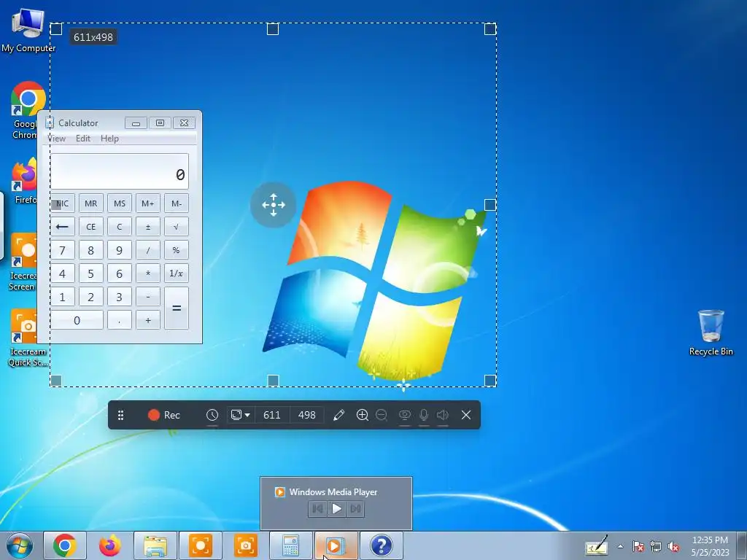This screenshot has width=747, height=560.
Task: Select the pencil draw tool
Action: pyautogui.click(x=338, y=415)
